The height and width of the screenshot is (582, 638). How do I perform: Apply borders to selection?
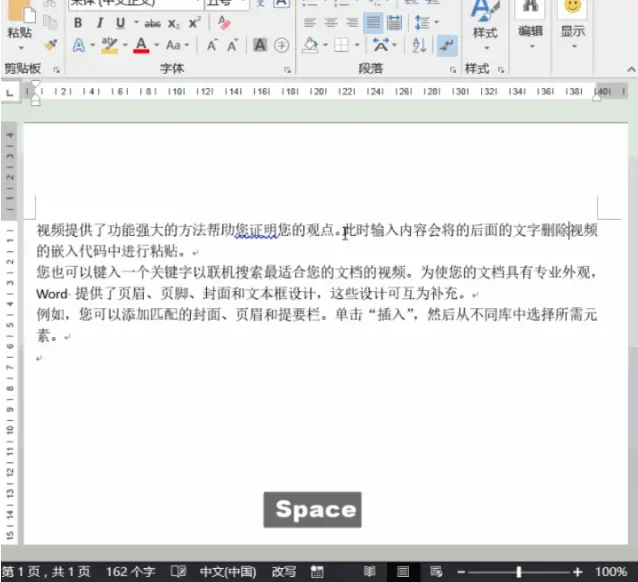coord(341,45)
